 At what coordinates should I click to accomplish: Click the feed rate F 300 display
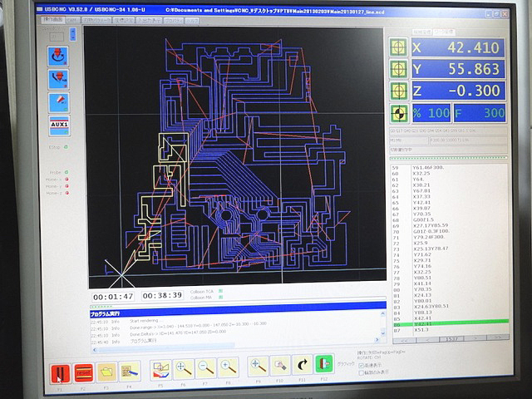(480, 112)
